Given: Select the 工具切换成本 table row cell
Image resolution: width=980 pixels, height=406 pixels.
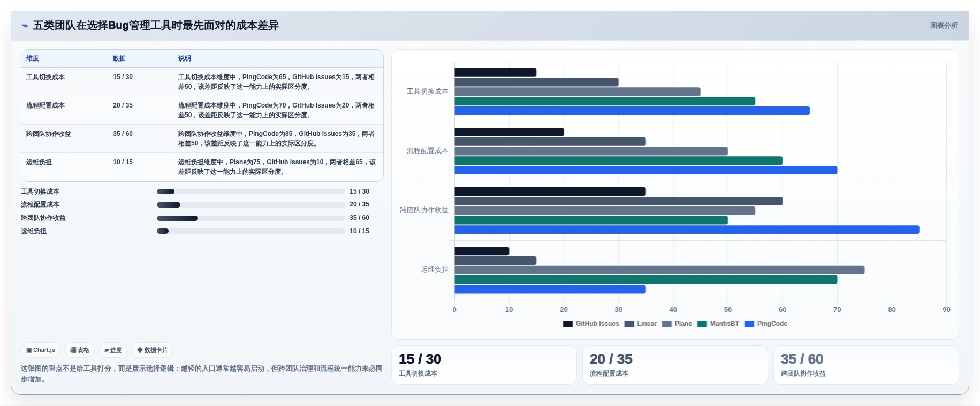Looking at the screenshot, I should 45,77.
